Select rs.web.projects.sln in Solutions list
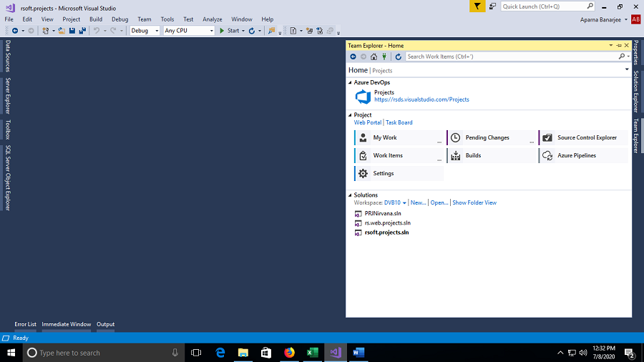 387,223
